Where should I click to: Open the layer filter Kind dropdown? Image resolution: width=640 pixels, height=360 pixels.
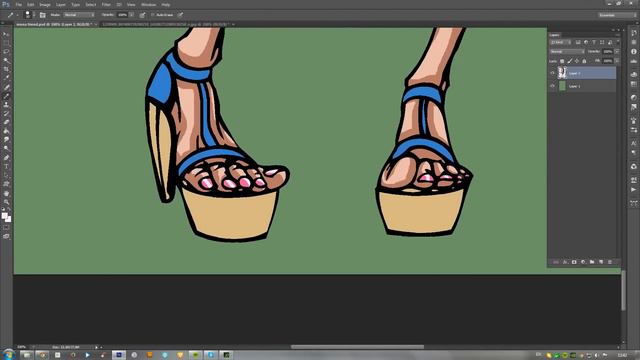click(561, 42)
